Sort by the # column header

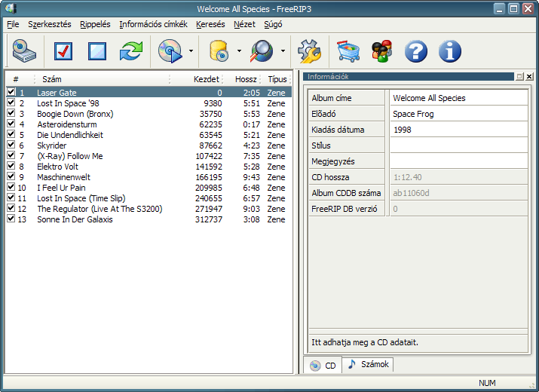pyautogui.click(x=20, y=79)
